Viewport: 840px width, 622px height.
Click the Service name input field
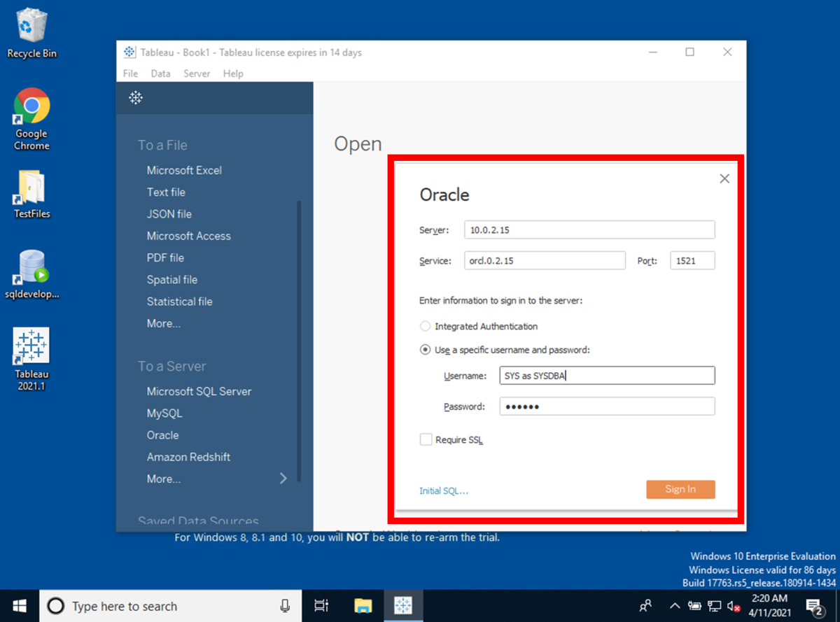pos(545,260)
